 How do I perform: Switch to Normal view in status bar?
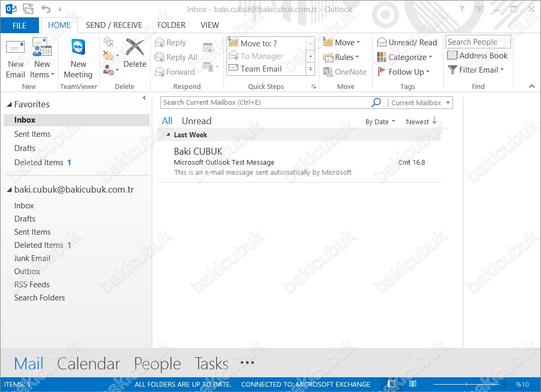[391, 384]
